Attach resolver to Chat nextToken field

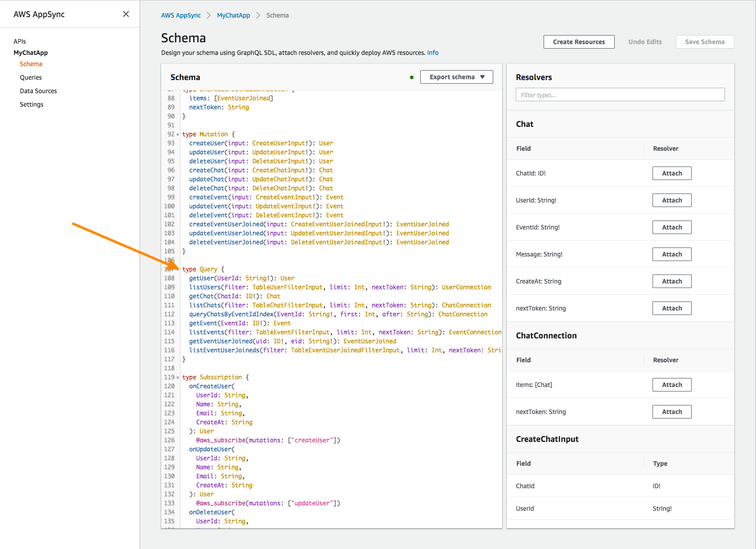672,308
